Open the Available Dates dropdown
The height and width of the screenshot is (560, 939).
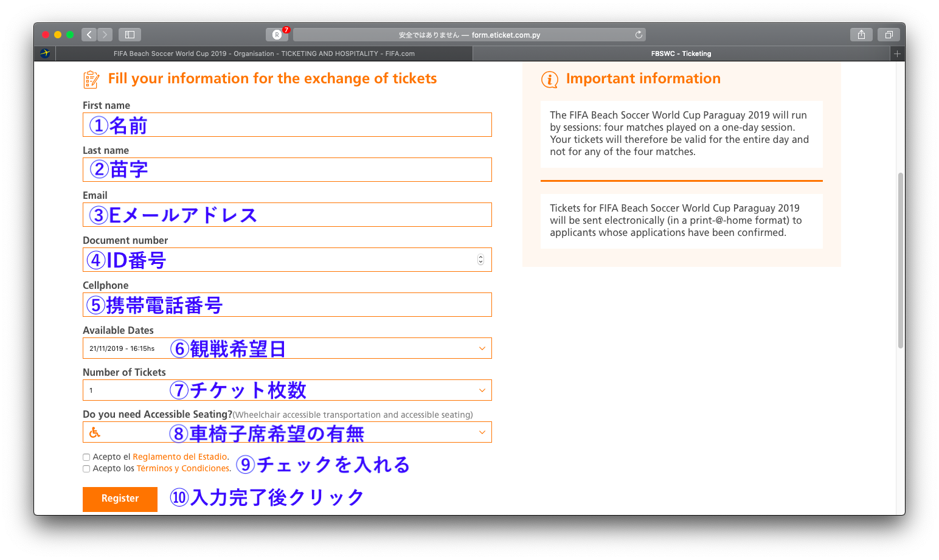pos(287,348)
